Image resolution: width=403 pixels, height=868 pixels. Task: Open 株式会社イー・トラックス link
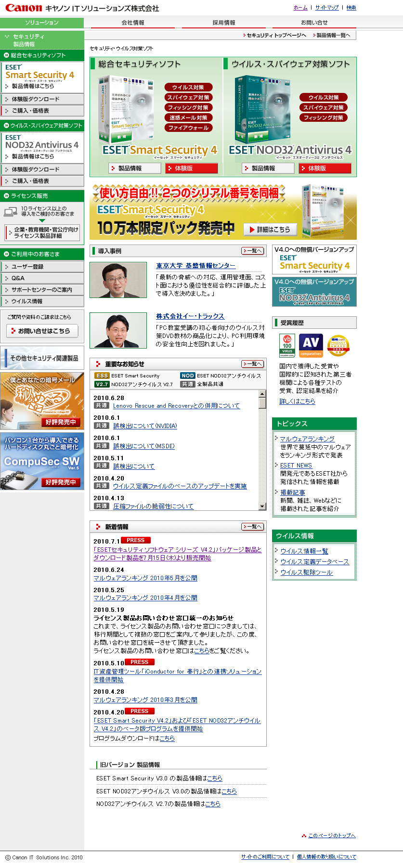(x=190, y=316)
